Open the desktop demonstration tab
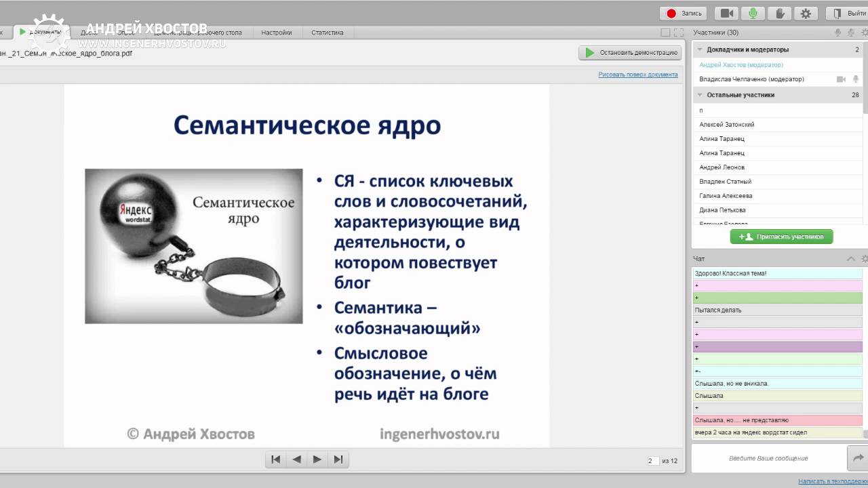This screenshot has width=868, height=488. pyautogui.click(x=197, y=33)
